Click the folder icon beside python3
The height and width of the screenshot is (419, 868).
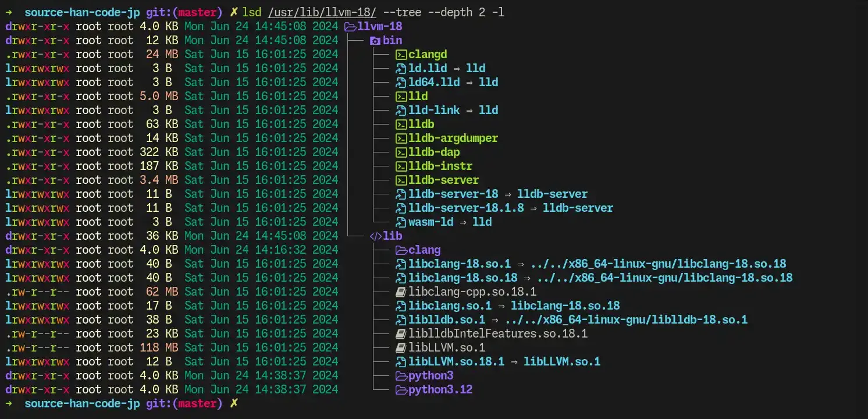coord(401,375)
